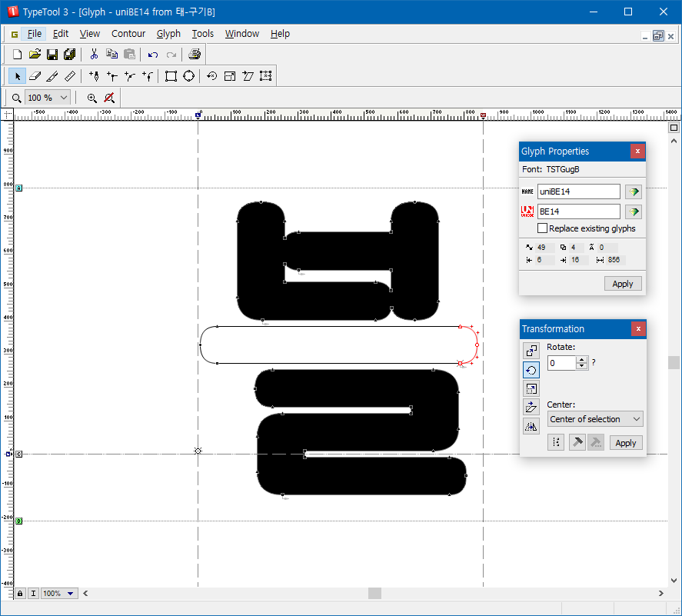
Task: Click Apply in Glyph Properties panel
Action: click(623, 284)
